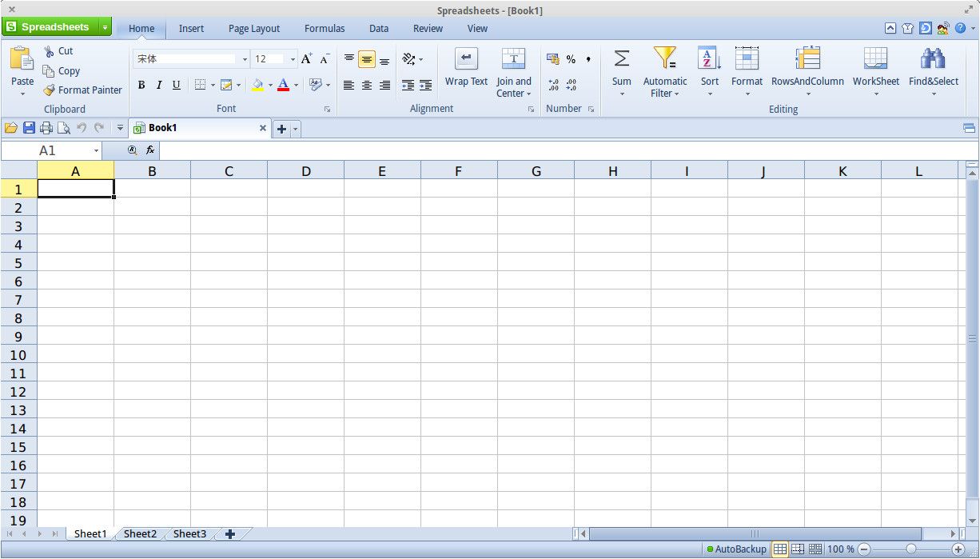
Task: Click the text orientation icon
Action: [x=409, y=59]
